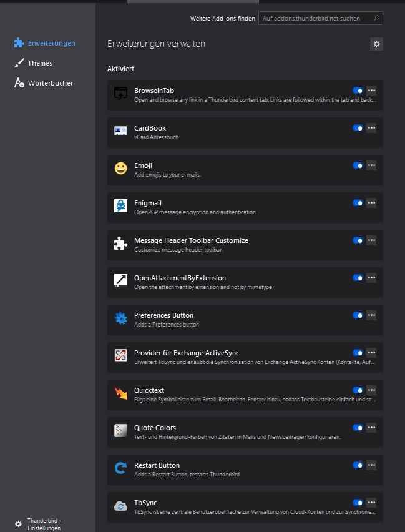The height and width of the screenshot is (532, 405).
Task: Switch to the Themes section
Action: [x=40, y=63]
